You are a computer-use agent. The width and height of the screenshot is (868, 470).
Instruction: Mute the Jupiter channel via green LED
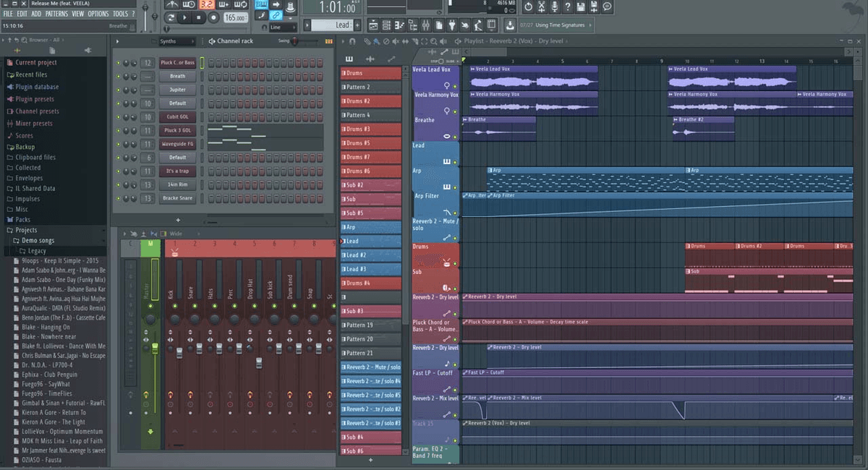click(x=119, y=90)
